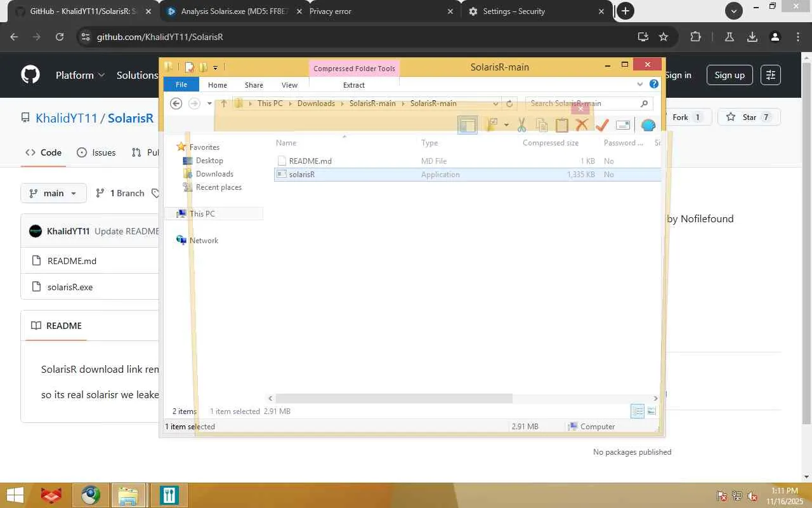The image size is (812, 508).
Task: Click the Properties quick access icon
Action: (x=189, y=67)
